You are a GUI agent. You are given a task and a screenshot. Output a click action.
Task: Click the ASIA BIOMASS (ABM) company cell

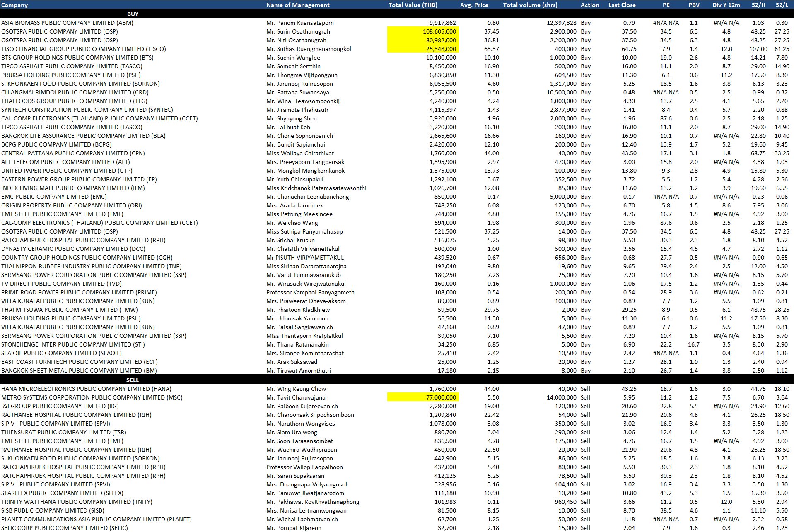(x=67, y=23)
